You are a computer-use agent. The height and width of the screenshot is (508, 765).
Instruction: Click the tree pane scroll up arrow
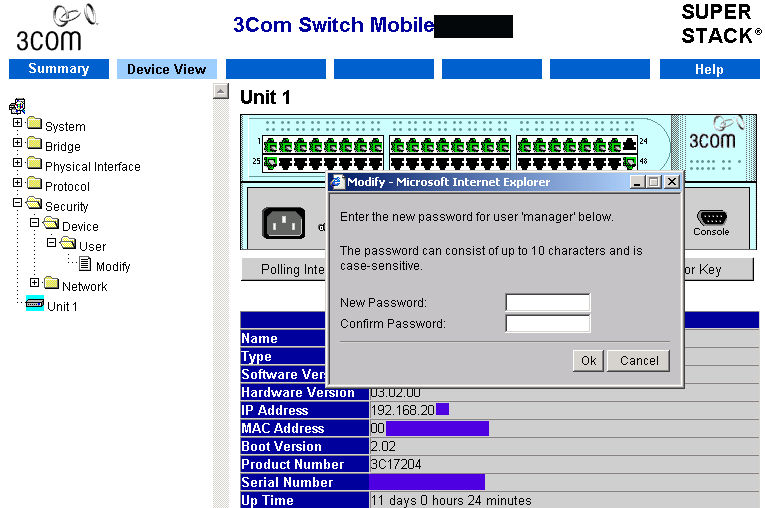pyautogui.click(x=221, y=91)
